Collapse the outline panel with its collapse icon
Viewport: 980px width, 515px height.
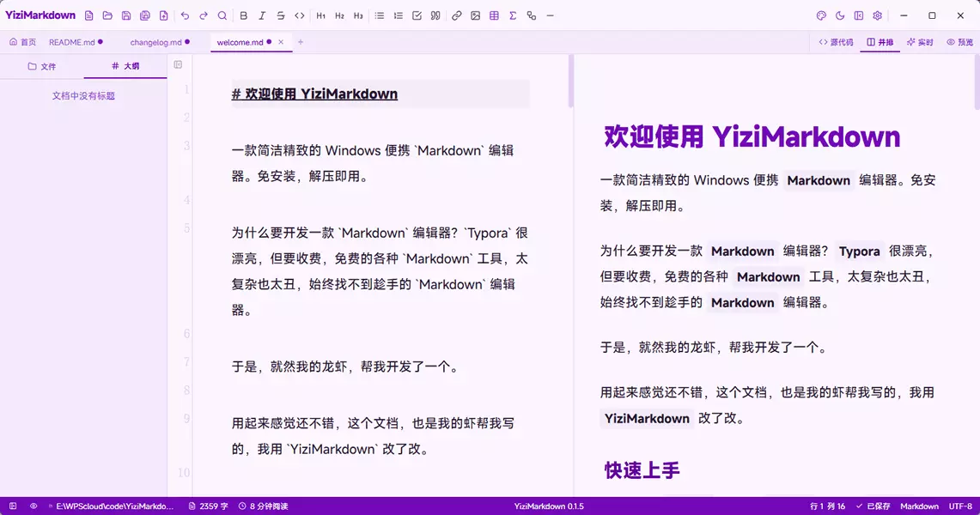point(178,65)
